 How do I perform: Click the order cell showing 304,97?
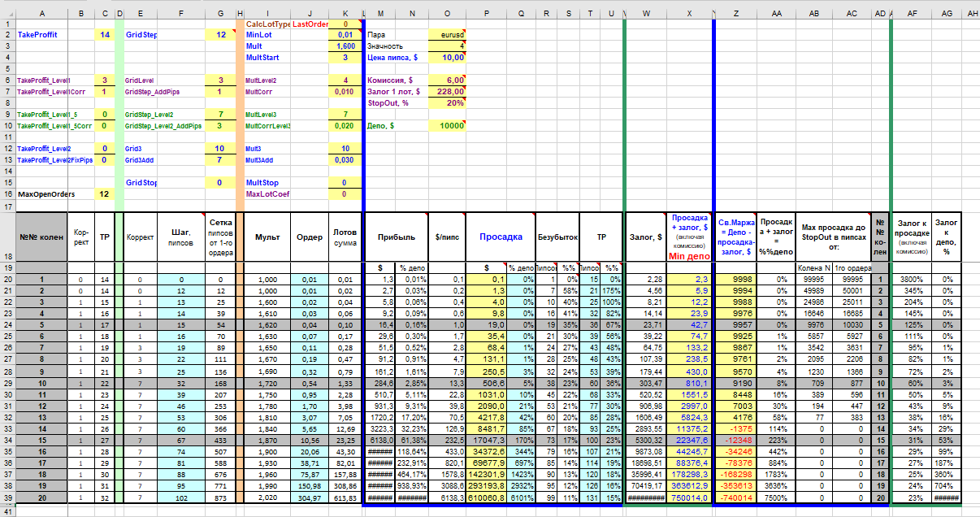pyautogui.click(x=309, y=498)
